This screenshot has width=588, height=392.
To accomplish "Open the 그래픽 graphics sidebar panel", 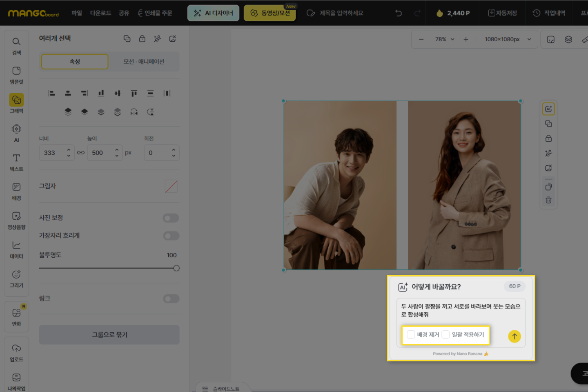I will click(16, 103).
